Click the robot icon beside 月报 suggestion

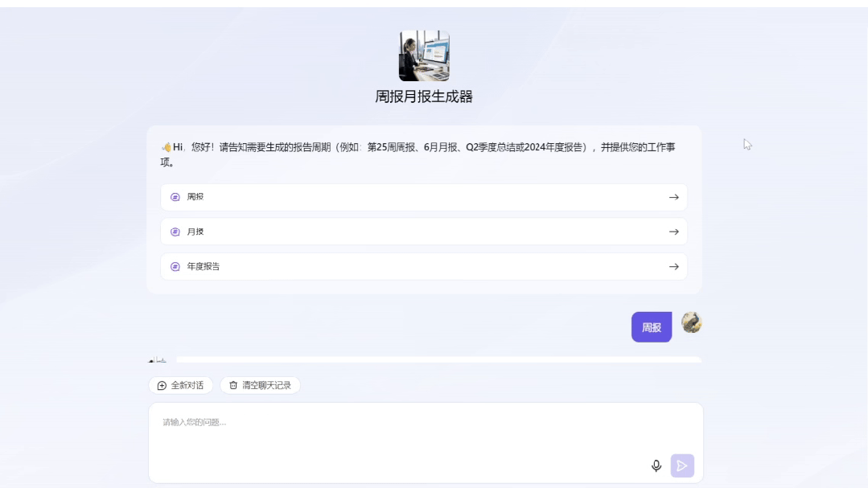177,232
